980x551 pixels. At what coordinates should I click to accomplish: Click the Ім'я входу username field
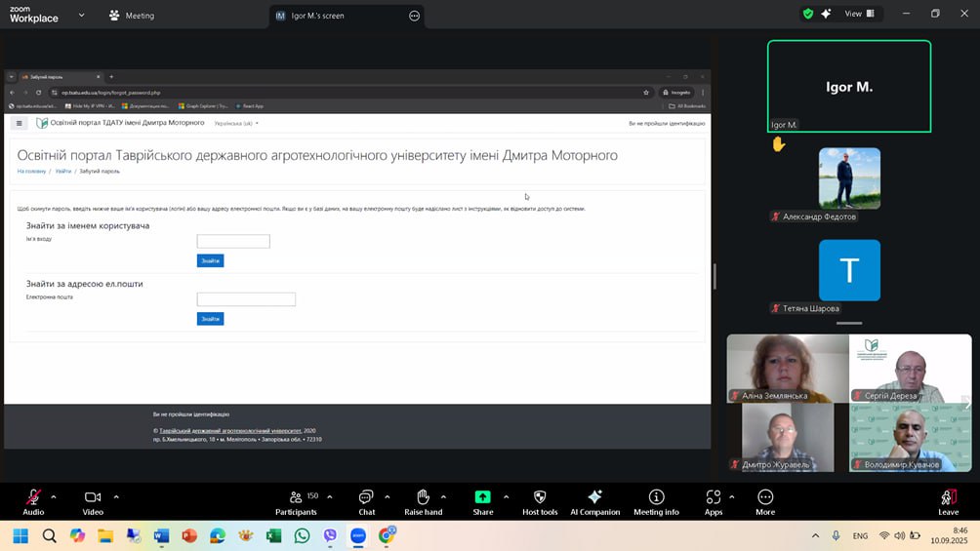click(233, 241)
